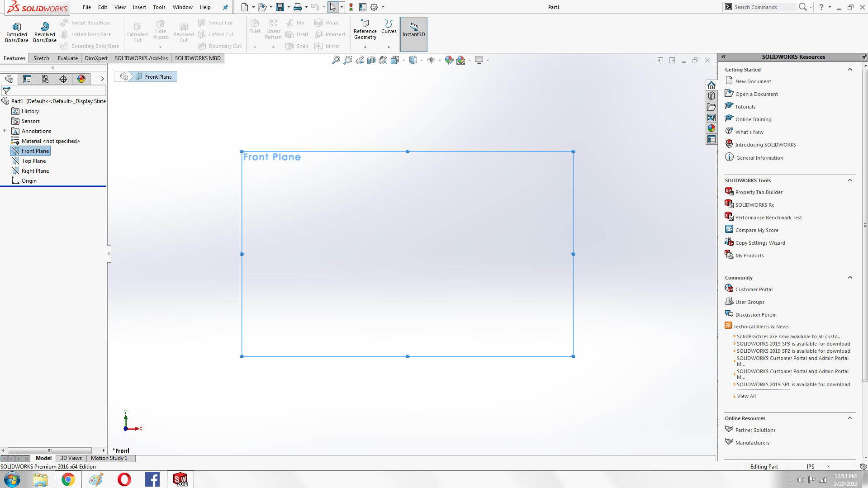This screenshot has width=868, height=488.
Task: Open Google Chrome from the taskbar
Action: click(x=68, y=479)
